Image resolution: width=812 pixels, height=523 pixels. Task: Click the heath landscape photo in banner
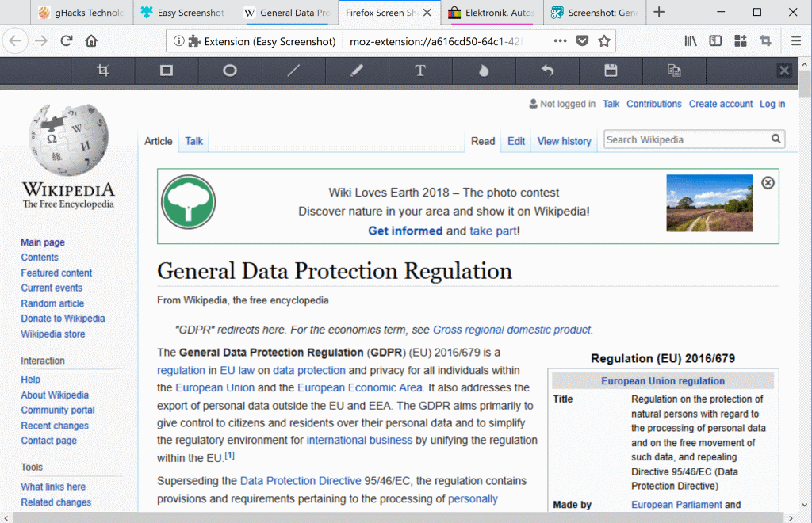[709, 203]
